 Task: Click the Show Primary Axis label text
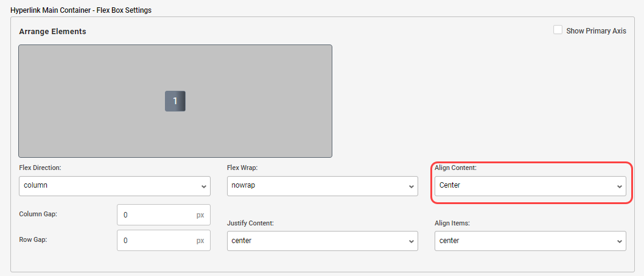(596, 31)
